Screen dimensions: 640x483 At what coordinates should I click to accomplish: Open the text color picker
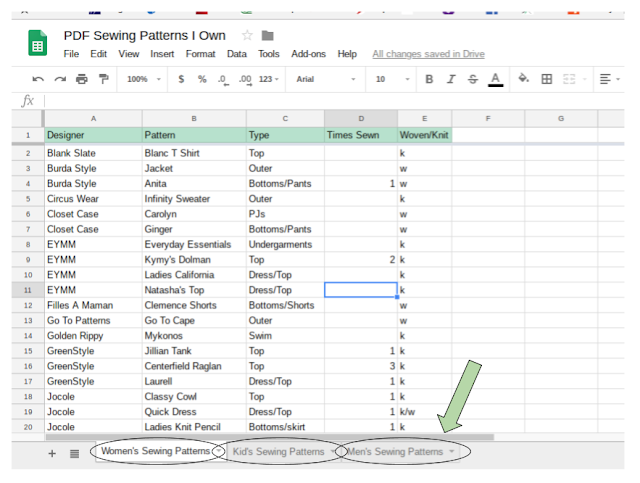tap(496, 79)
